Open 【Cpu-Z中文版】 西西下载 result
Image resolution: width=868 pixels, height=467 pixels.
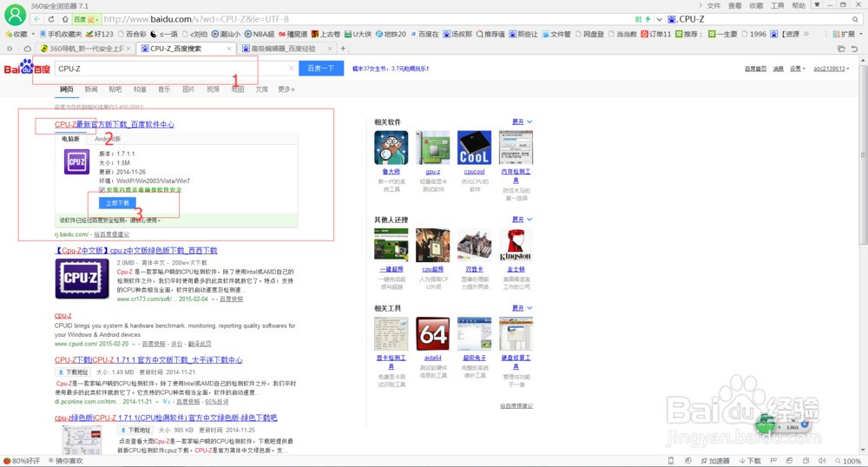point(135,251)
